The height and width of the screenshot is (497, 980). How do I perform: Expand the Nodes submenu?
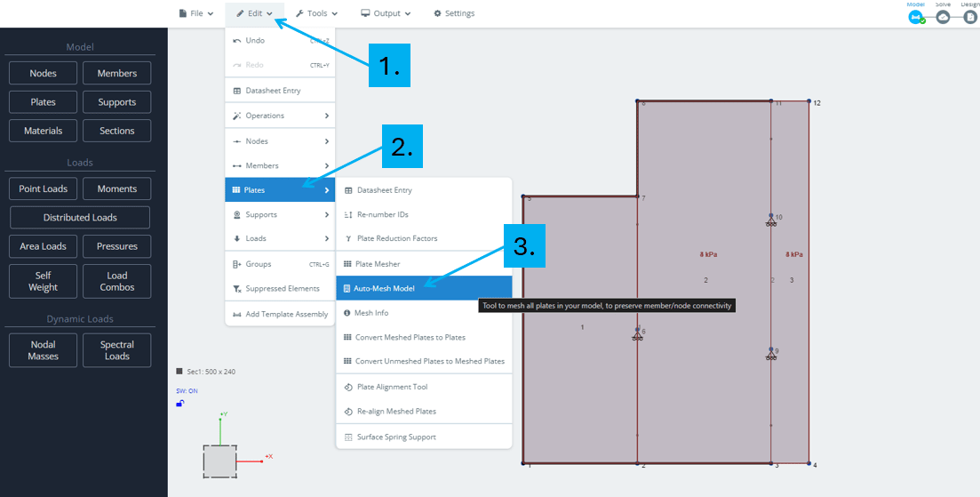point(280,141)
